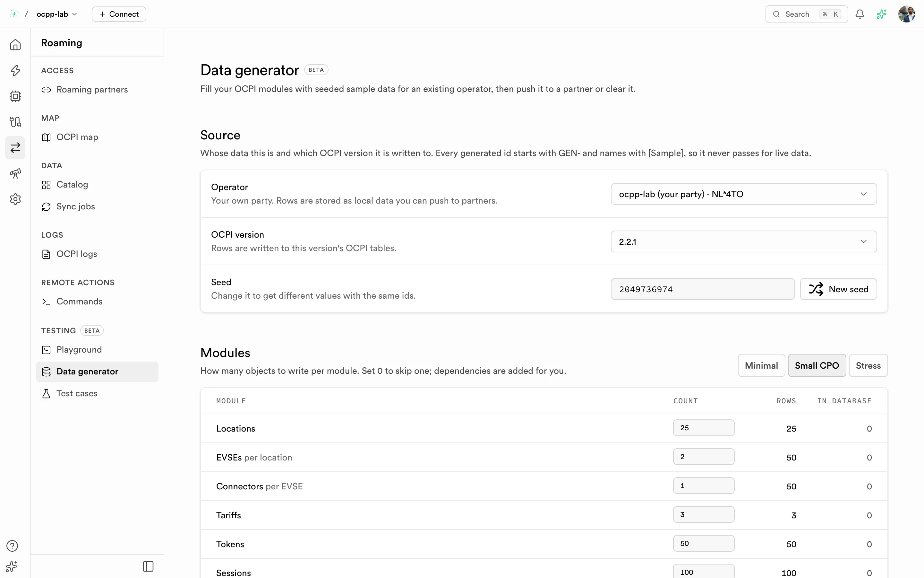924x578 pixels.
Task: Select the Stress preset
Action: point(868,365)
